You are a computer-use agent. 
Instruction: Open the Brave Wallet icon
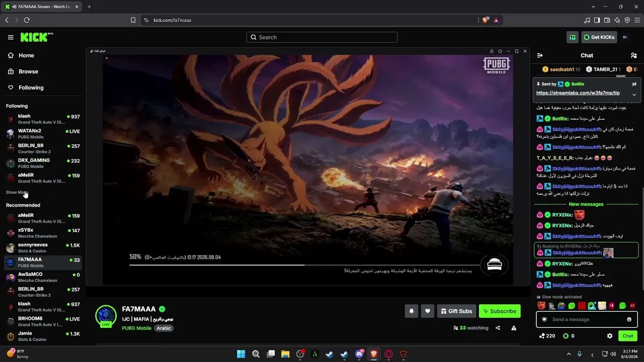click(x=607, y=20)
